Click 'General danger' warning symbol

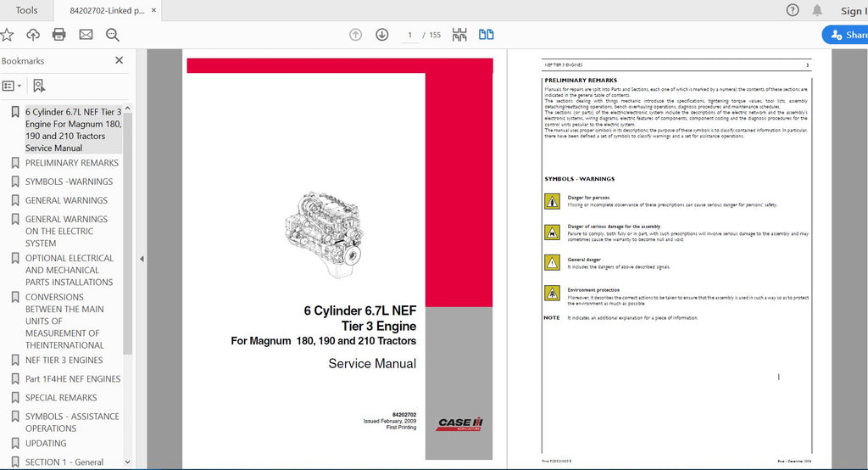552,263
